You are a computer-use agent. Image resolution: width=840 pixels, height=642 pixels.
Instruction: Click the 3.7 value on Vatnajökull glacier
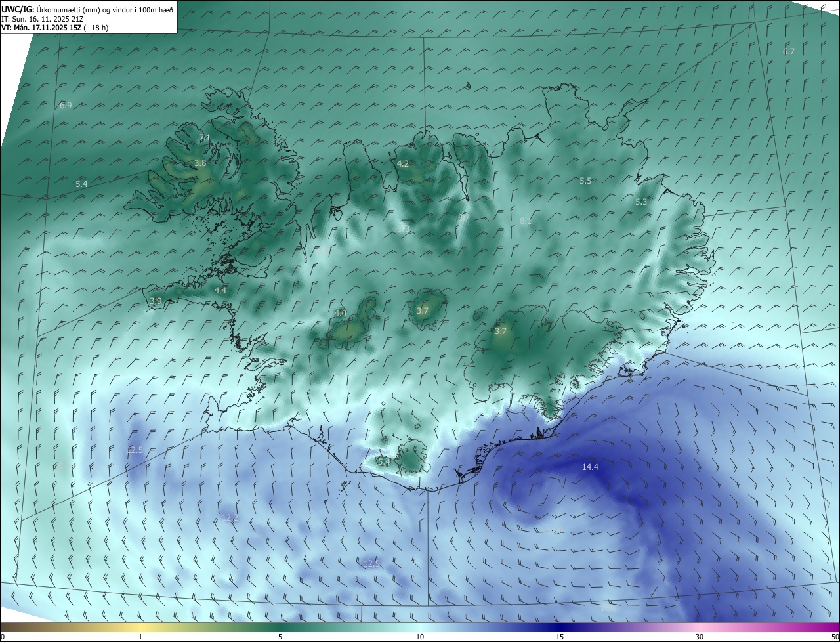point(501,332)
